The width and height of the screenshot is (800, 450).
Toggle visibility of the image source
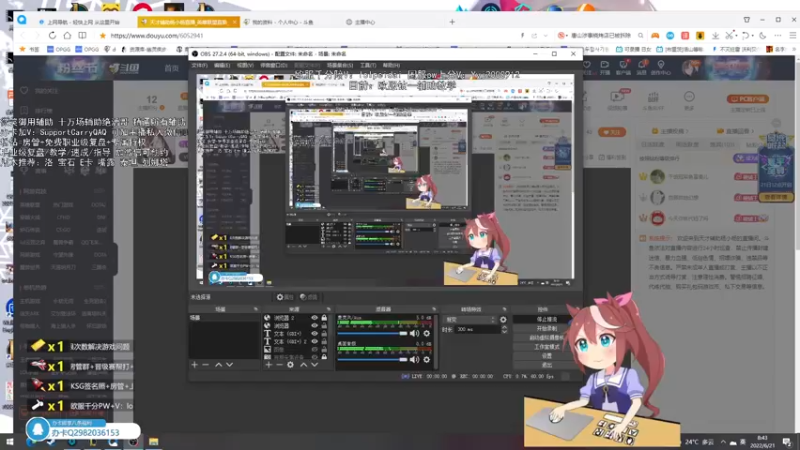[314, 349]
